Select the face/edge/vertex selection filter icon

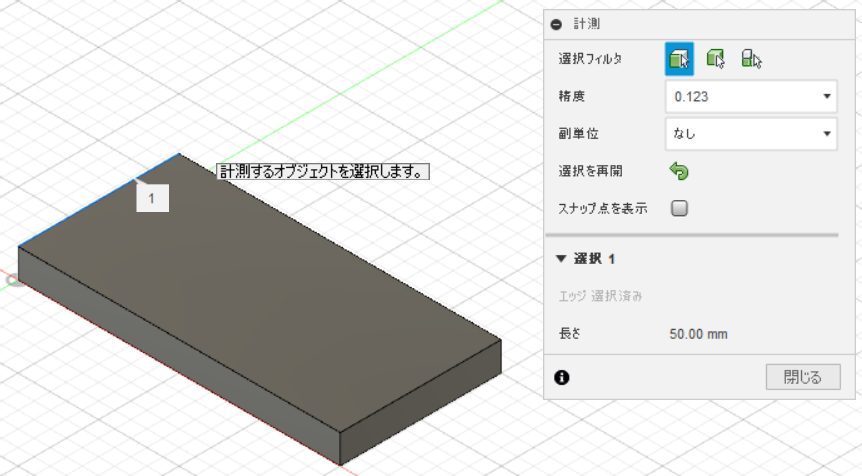pos(679,59)
